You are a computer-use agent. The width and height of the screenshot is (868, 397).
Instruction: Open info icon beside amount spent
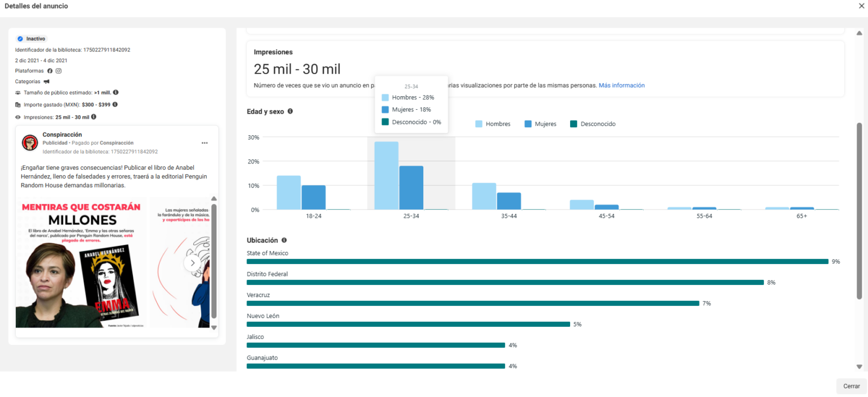coord(115,105)
